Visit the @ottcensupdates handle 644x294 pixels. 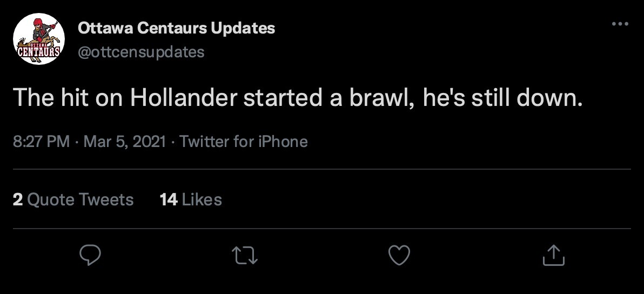point(141,52)
